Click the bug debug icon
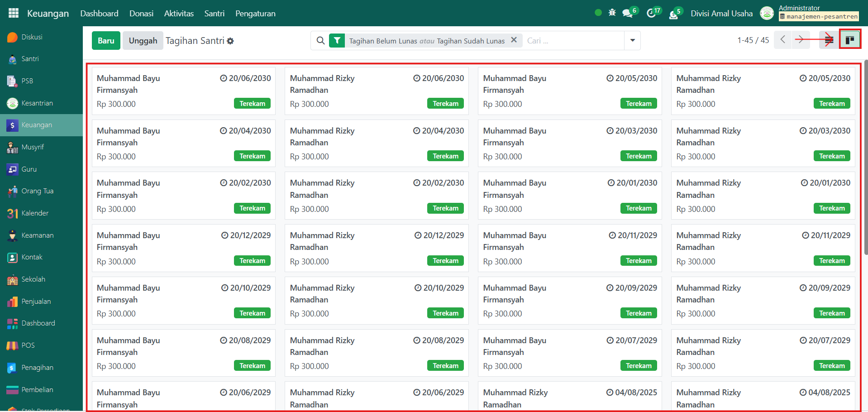Viewport: 868px width, 412px height. tap(612, 13)
